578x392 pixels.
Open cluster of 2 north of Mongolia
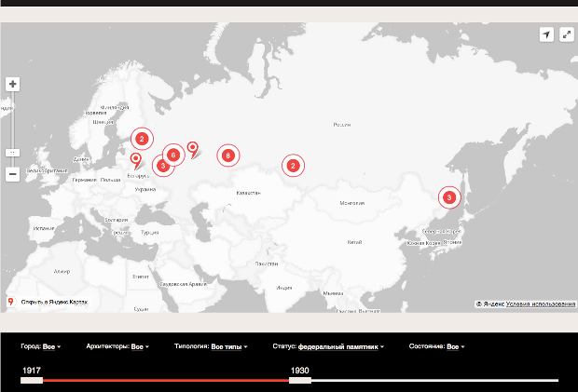[293, 166]
